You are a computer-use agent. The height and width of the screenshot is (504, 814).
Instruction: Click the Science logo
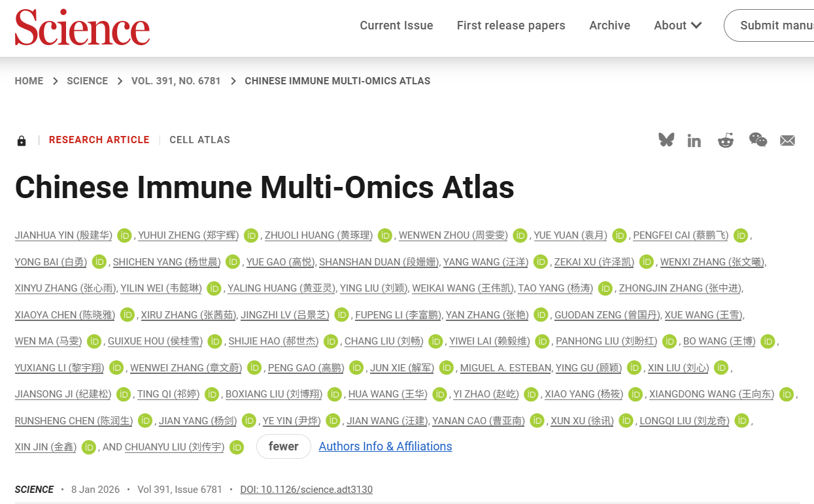(82, 27)
